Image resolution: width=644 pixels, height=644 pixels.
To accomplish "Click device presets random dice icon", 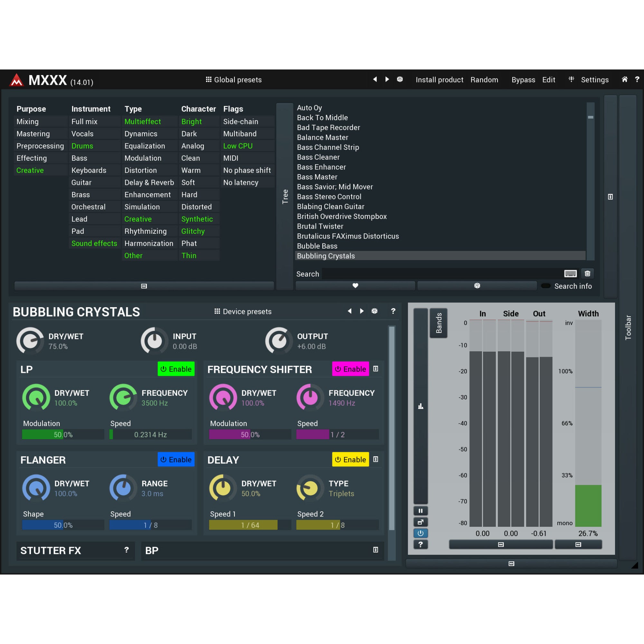I will [x=375, y=311].
